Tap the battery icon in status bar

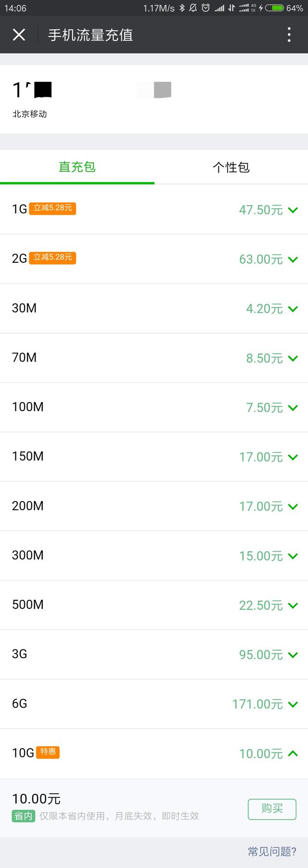pyautogui.click(x=274, y=8)
